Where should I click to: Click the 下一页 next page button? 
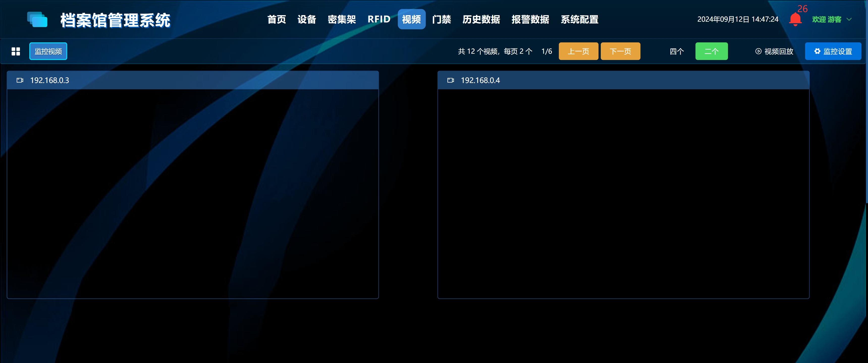coord(620,51)
